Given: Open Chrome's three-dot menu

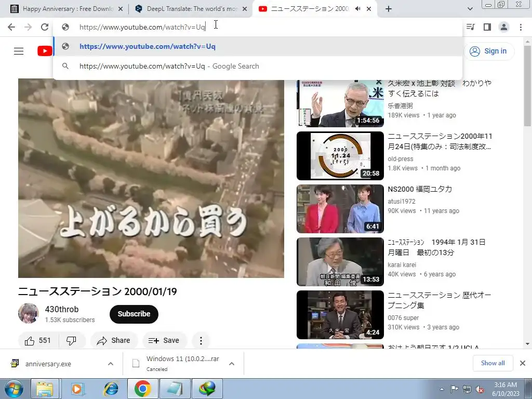Looking at the screenshot, I should [521, 27].
